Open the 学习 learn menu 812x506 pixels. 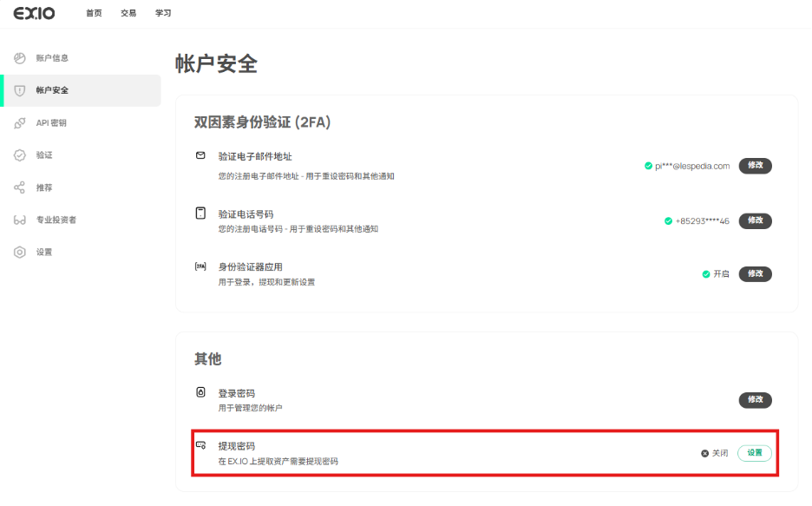pos(163,13)
